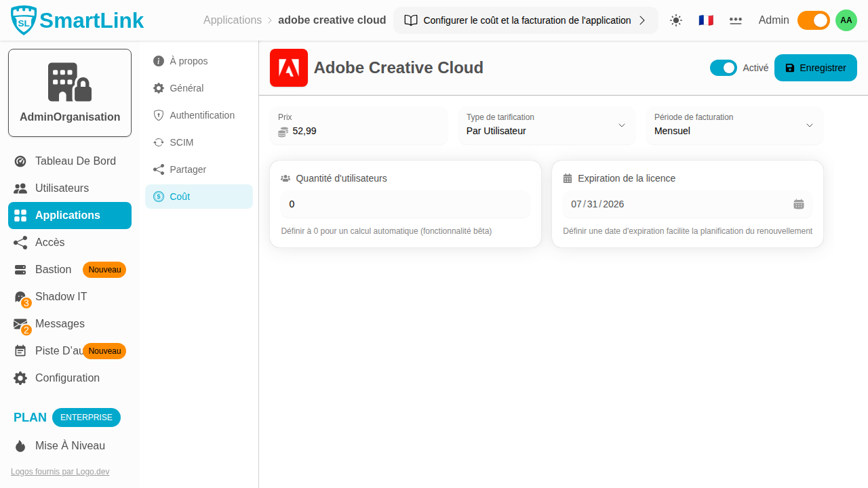The width and height of the screenshot is (868, 488).
Task: Switch to the Authentification tab
Action: coord(202,115)
